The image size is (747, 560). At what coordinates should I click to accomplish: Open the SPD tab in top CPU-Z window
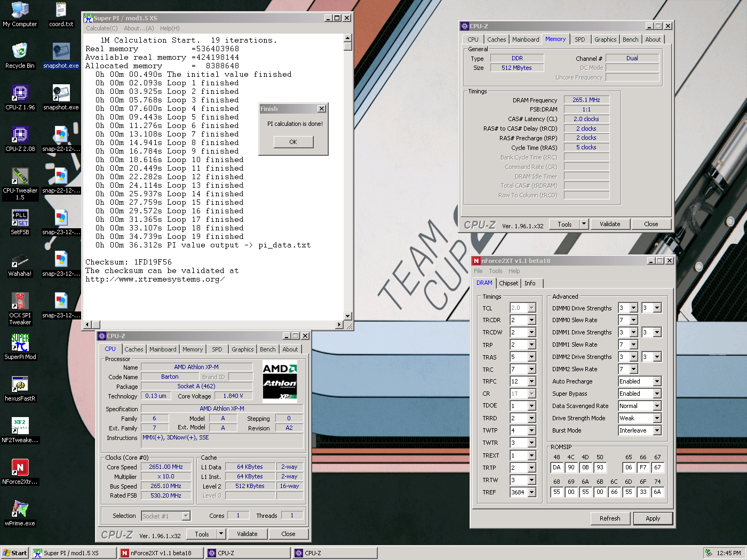[x=579, y=39]
